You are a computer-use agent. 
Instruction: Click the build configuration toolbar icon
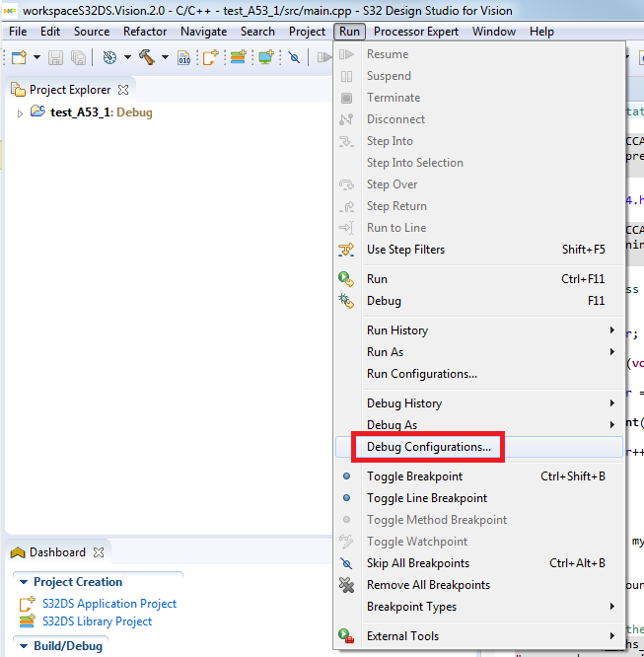(109, 57)
